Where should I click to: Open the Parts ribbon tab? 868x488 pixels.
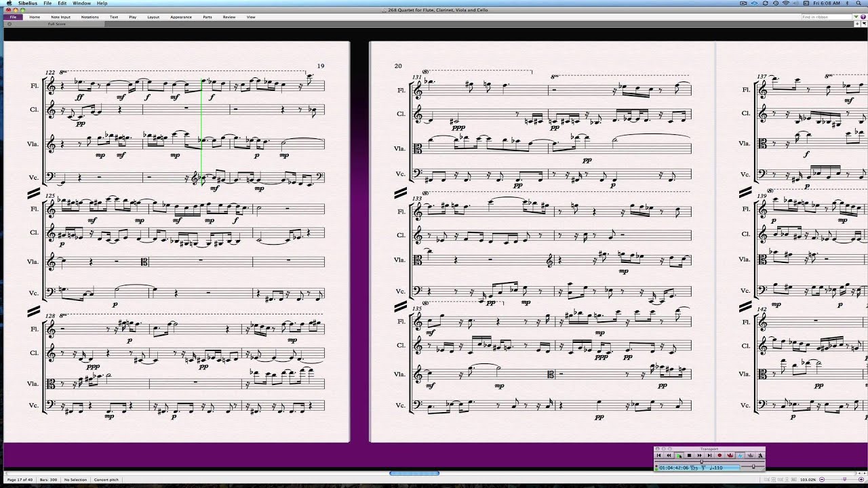point(208,17)
